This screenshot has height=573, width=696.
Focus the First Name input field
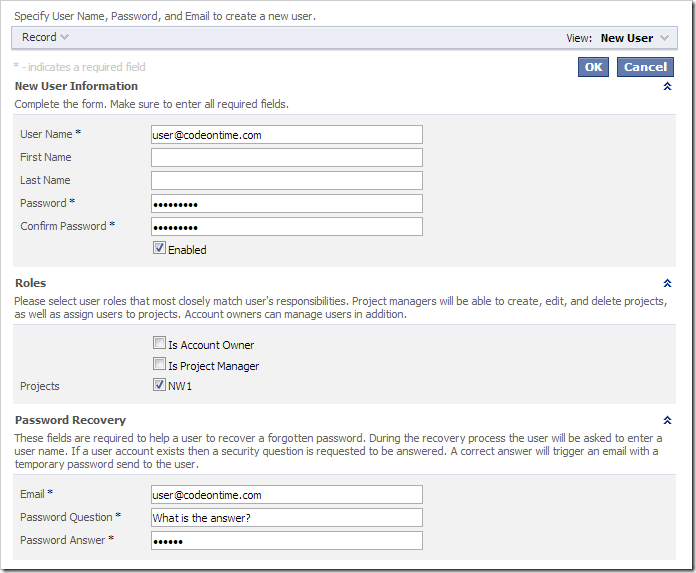(x=286, y=158)
